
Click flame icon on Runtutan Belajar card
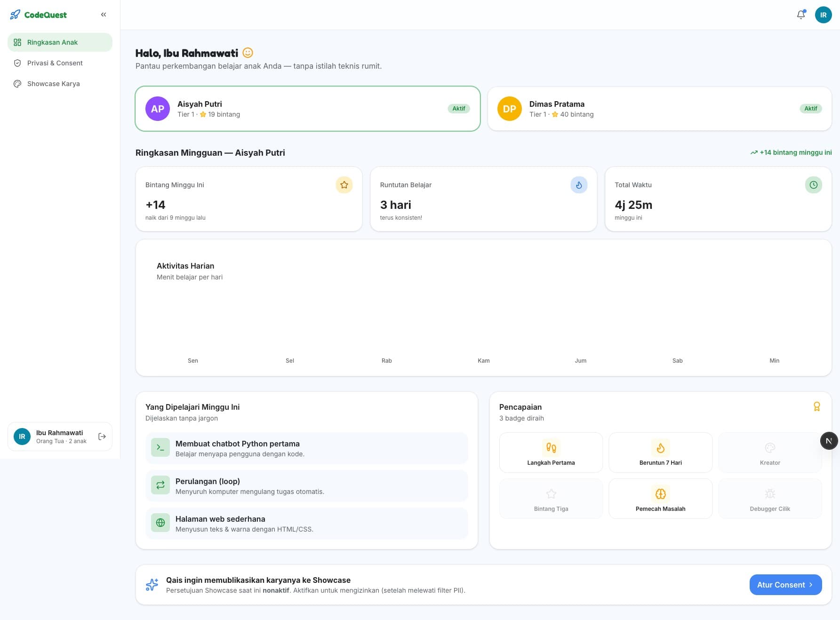pos(579,185)
